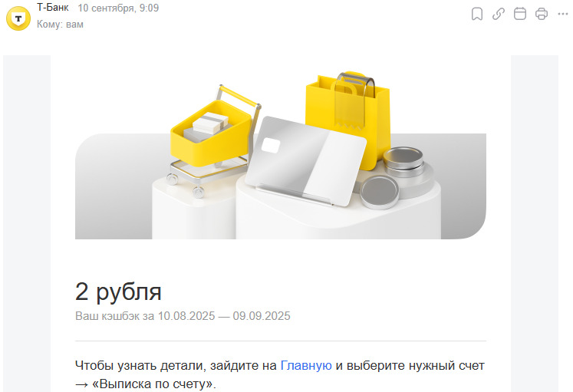Open the calendar icon to create an event
Image resolution: width=573 pixels, height=392 pixels.
click(519, 14)
